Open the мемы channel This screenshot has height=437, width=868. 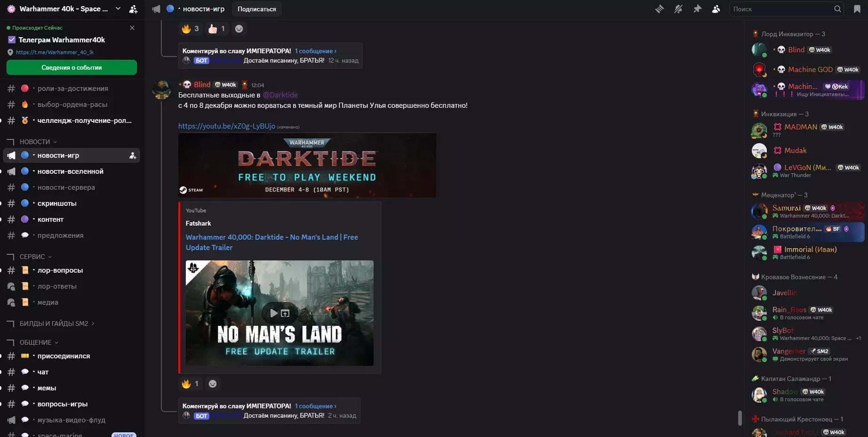tap(72, 388)
